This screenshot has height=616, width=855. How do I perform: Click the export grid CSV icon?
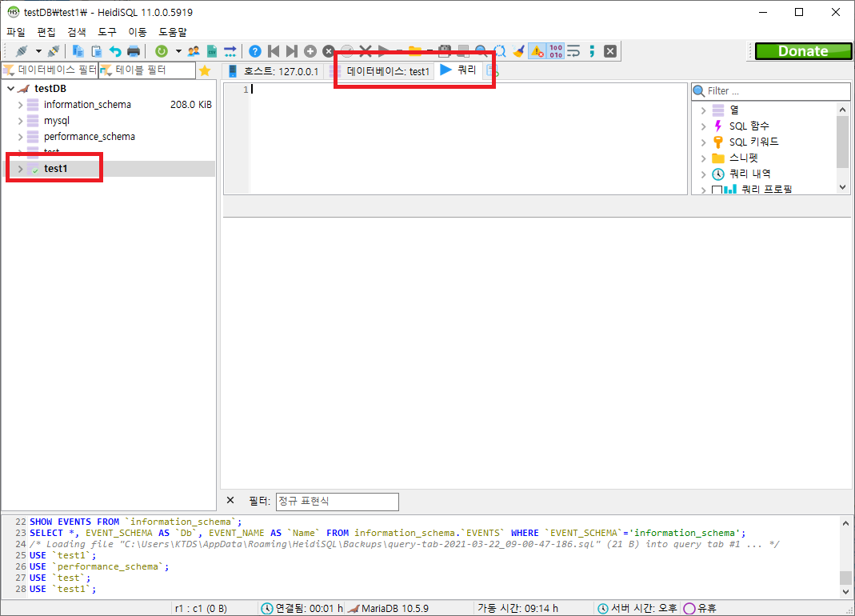click(212, 51)
